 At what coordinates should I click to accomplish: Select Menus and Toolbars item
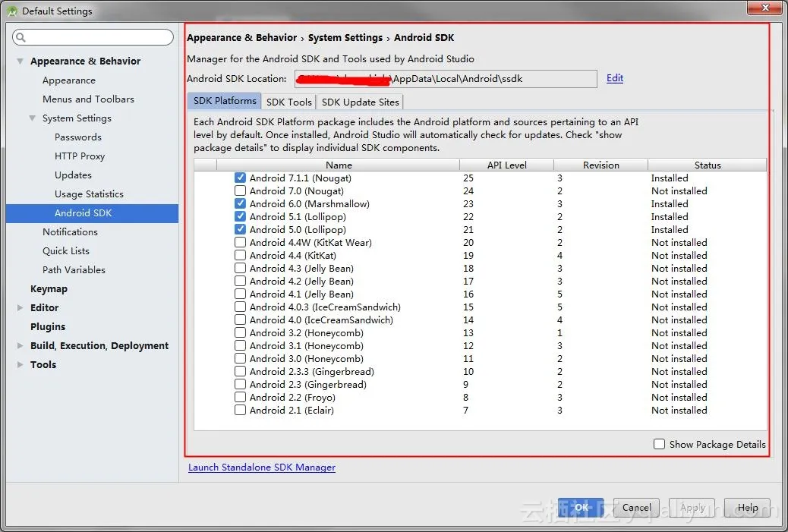[x=89, y=99]
